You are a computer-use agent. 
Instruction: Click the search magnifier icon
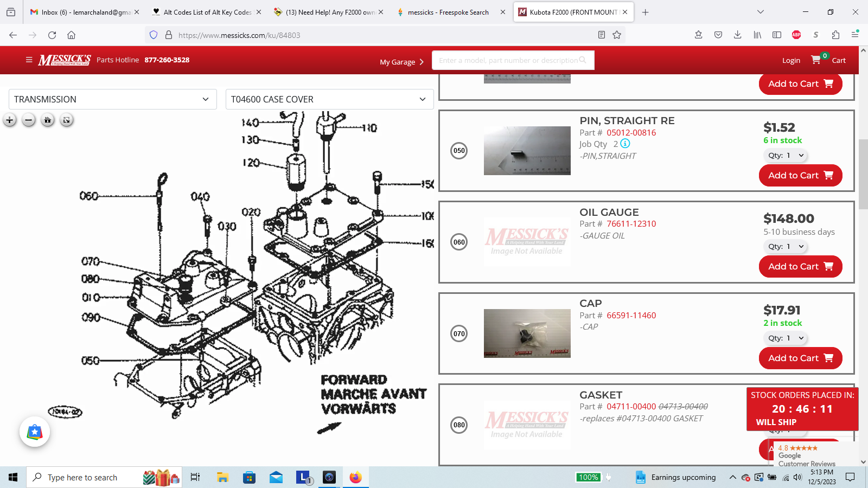tap(583, 60)
